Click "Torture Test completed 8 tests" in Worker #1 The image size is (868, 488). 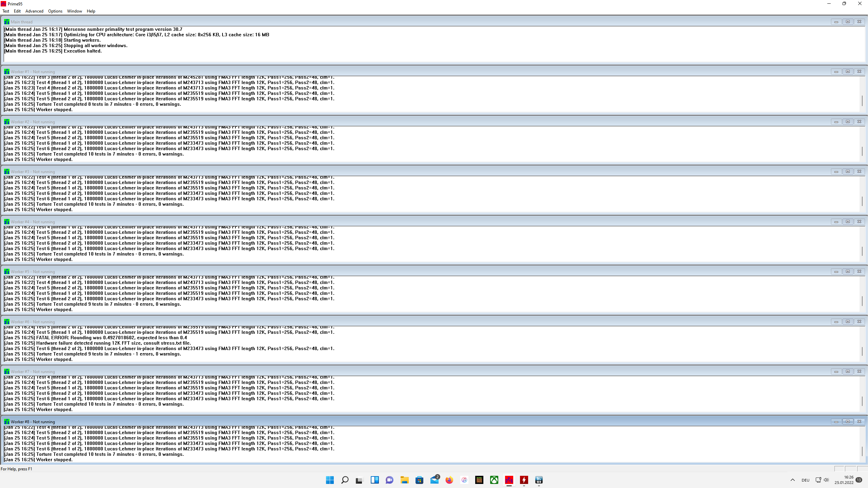tap(93, 104)
